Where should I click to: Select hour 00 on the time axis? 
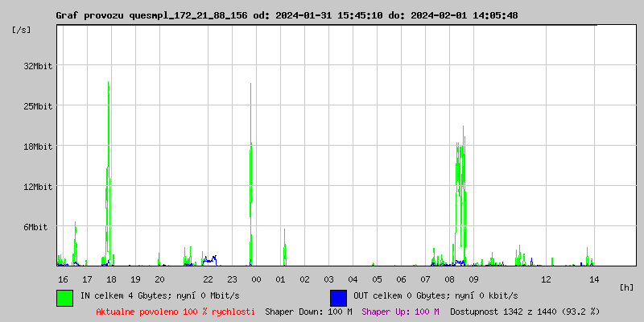(x=256, y=279)
